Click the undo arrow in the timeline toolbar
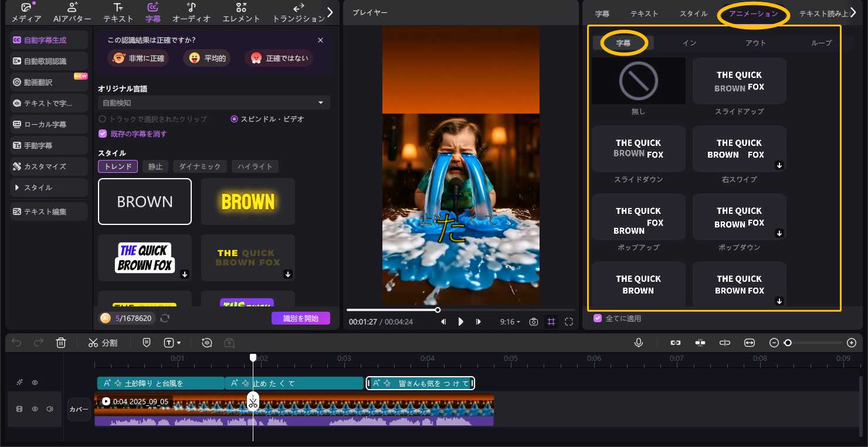This screenshot has width=868, height=447. 17,343
